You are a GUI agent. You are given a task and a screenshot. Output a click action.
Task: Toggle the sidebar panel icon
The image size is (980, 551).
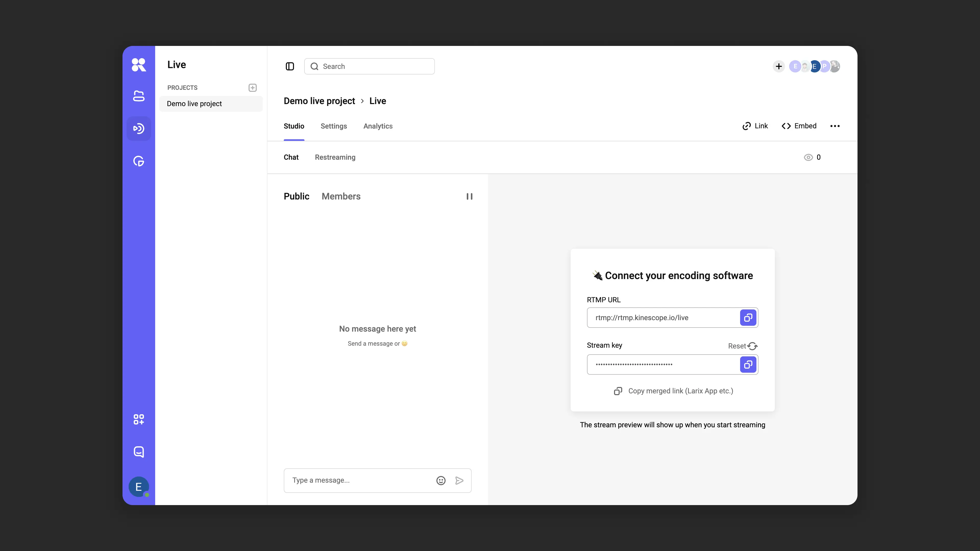[x=290, y=67]
